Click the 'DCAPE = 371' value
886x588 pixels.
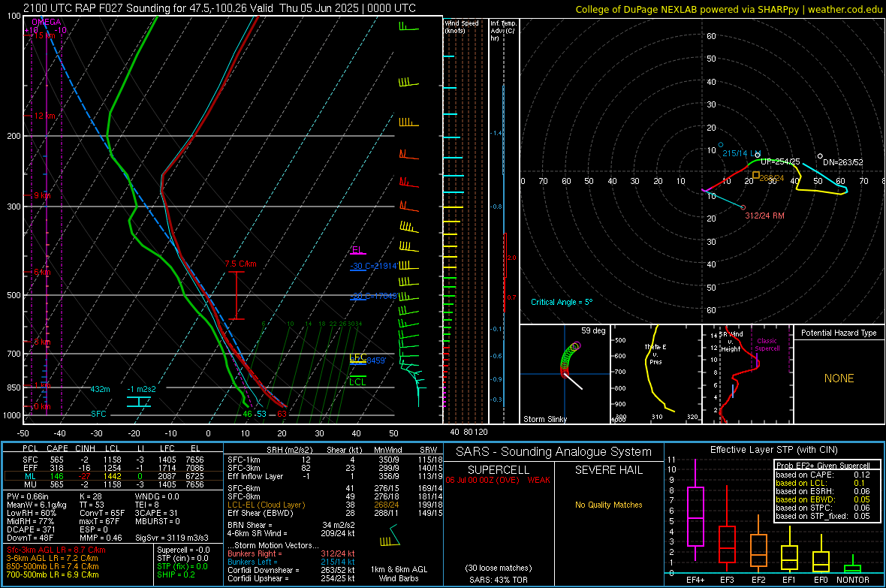point(31,529)
